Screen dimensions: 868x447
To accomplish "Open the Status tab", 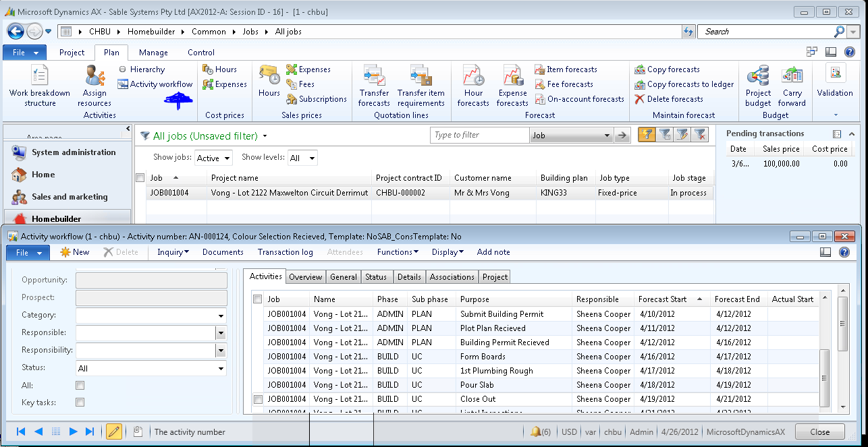I will click(376, 277).
